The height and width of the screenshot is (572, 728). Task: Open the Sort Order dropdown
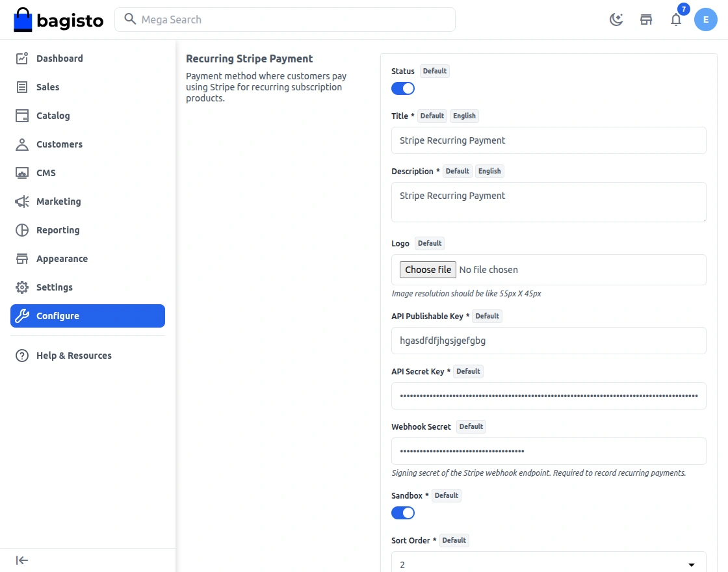pyautogui.click(x=549, y=564)
